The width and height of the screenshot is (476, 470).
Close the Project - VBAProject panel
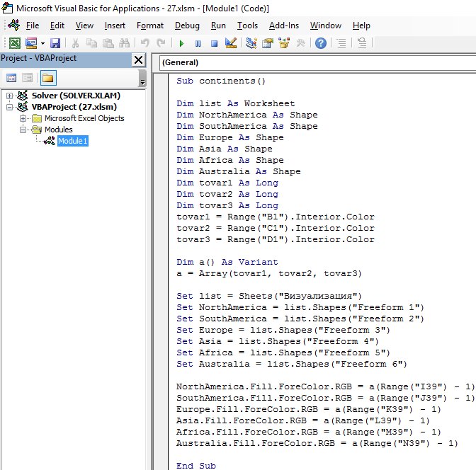click(138, 60)
